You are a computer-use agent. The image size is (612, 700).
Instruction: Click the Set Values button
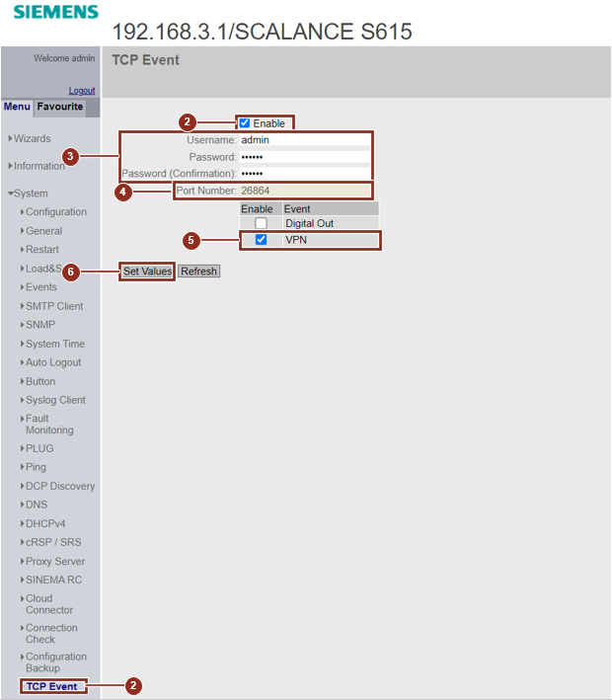tap(147, 272)
